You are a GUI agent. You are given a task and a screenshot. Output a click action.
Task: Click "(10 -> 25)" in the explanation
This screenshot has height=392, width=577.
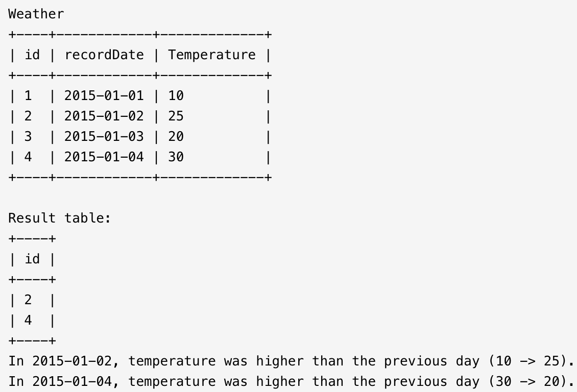click(528, 361)
